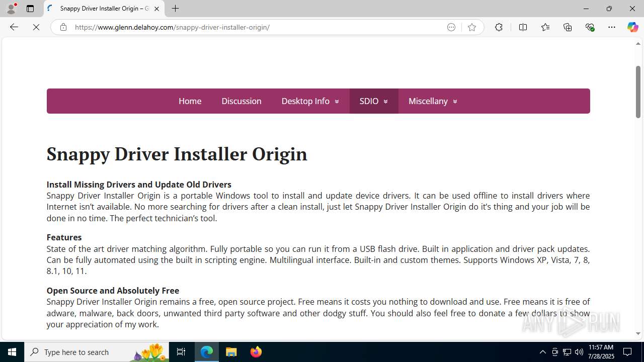Open the Favorites list

545,27
